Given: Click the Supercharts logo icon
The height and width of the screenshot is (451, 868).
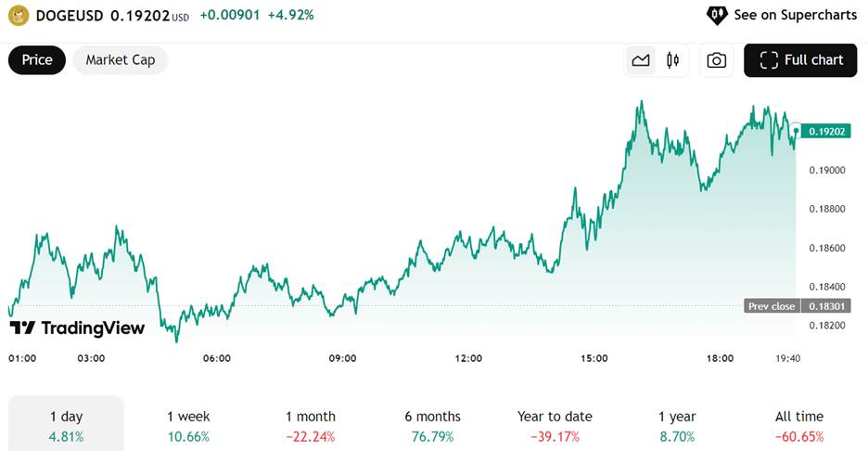Looking at the screenshot, I should click(717, 15).
